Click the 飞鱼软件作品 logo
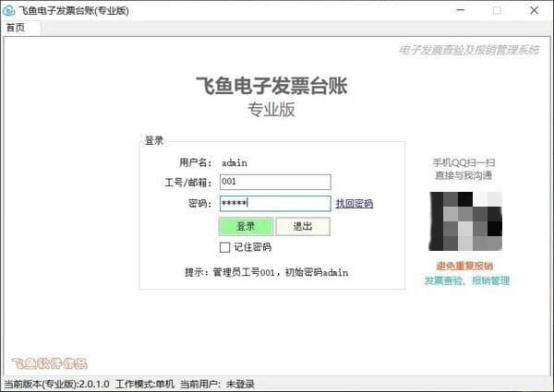Image resolution: width=554 pixels, height=392 pixels. [49, 363]
